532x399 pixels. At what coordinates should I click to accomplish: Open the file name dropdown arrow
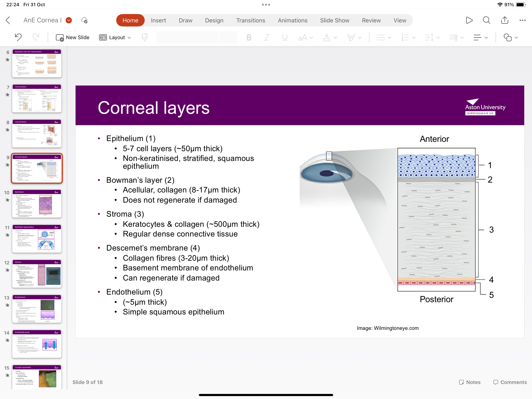pyautogui.click(x=69, y=20)
